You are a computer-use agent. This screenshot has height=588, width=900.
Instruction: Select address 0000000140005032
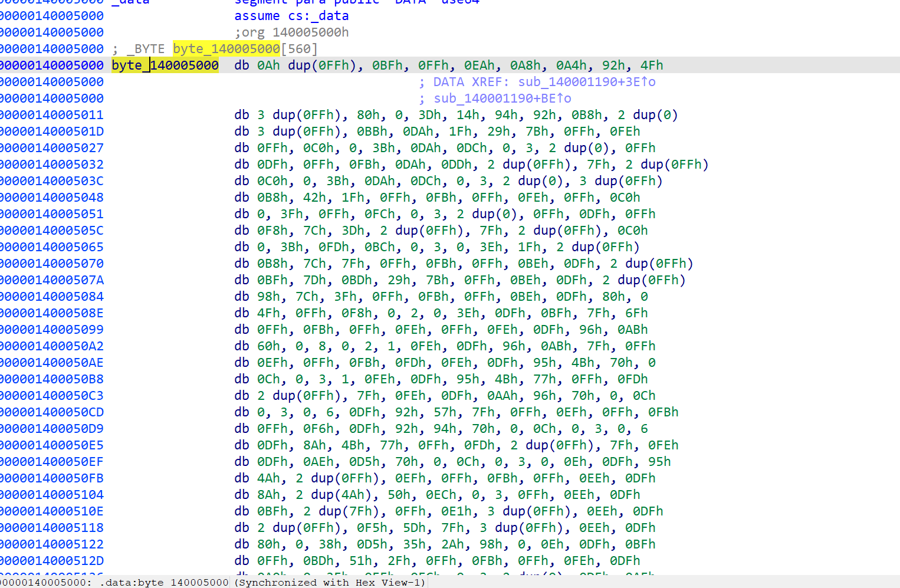(52, 165)
